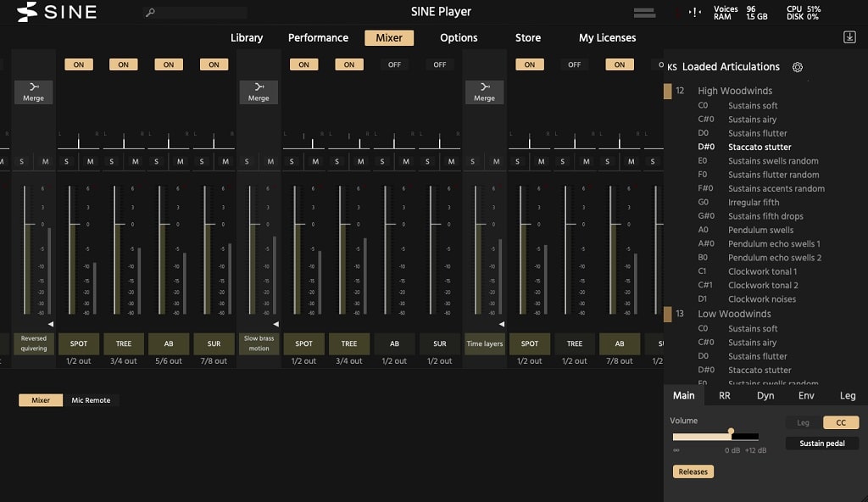
Task: Click the SINE logo icon
Action: pyautogui.click(x=27, y=12)
